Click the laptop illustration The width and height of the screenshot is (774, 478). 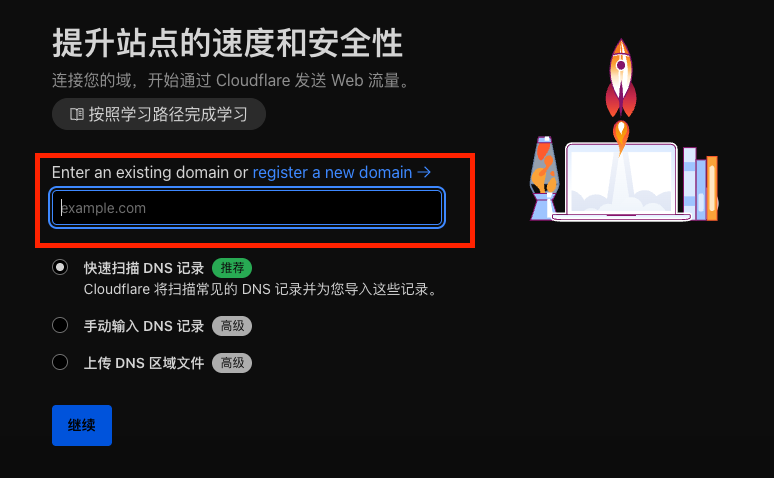(621, 181)
